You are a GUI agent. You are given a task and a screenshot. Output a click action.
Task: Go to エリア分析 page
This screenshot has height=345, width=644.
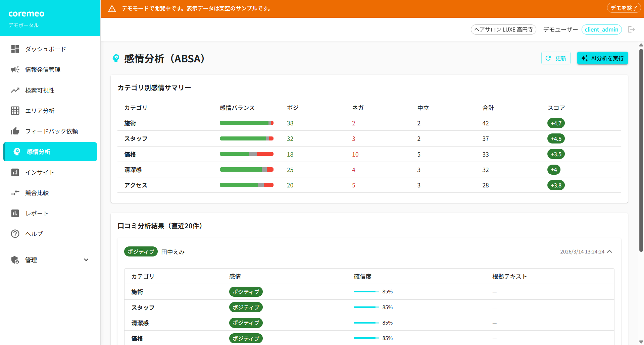click(x=50, y=111)
